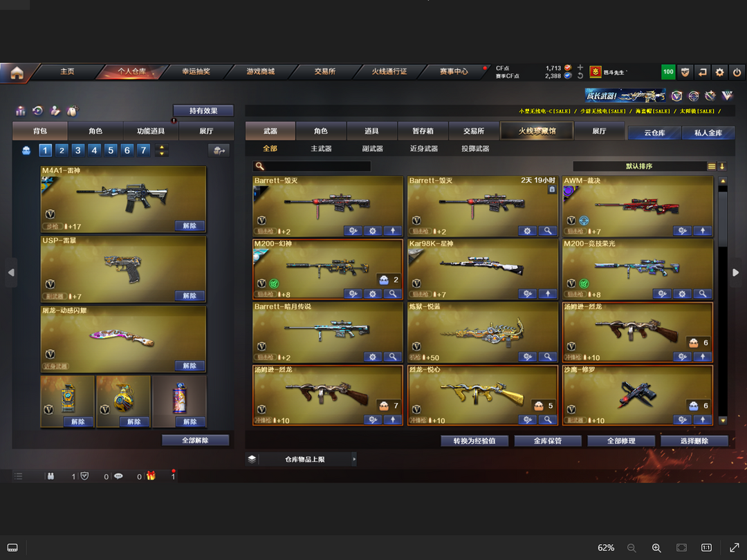The height and width of the screenshot is (560, 747).
Task: Open the 成长武器 banner
Action: click(x=625, y=95)
